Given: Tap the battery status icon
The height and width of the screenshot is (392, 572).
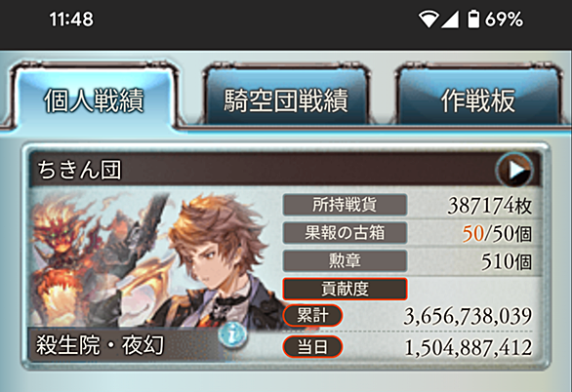Looking at the screenshot, I should point(473,19).
